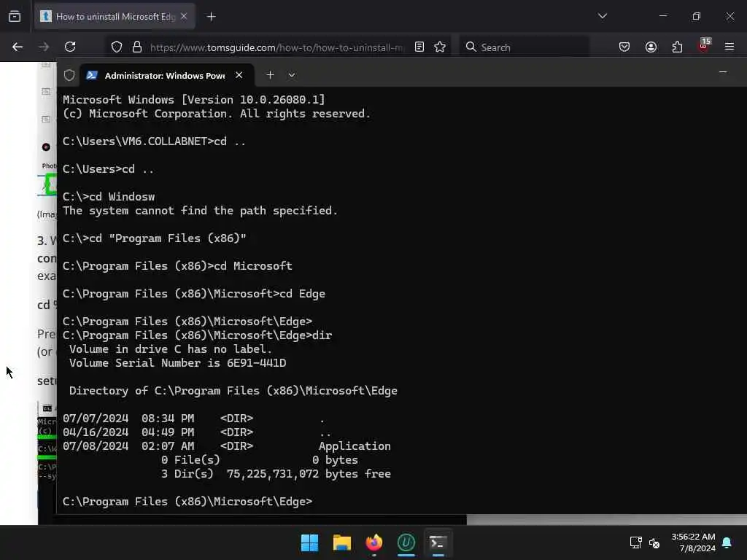
Task: Click the final Edge command prompt line
Action: click(187, 502)
